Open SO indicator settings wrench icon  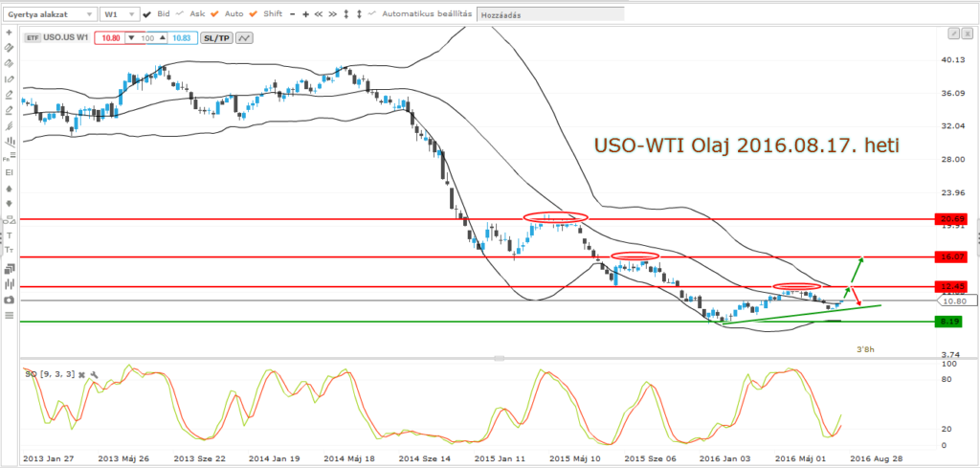coord(94,375)
